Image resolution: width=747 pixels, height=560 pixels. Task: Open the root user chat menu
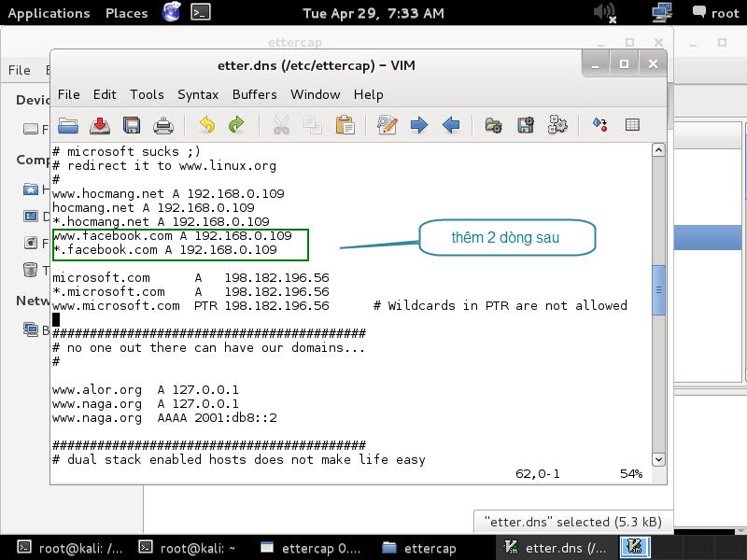[716, 13]
